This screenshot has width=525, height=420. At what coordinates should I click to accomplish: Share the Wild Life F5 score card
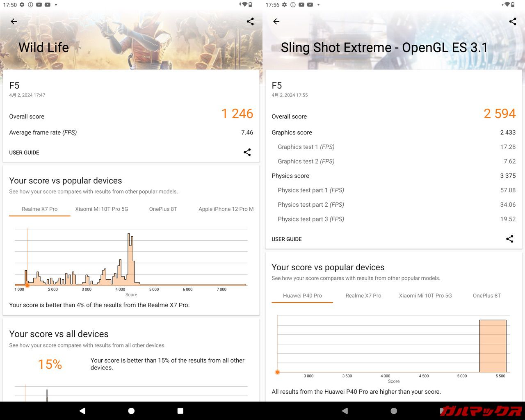point(247,152)
